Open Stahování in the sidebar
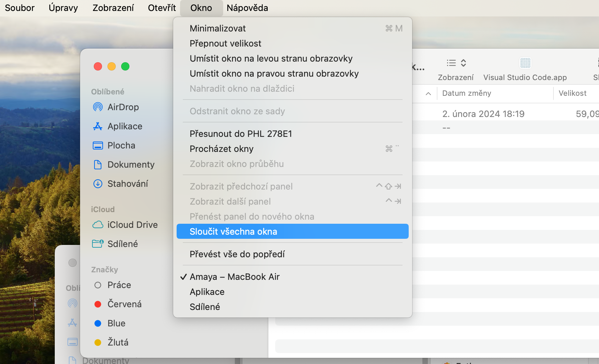The width and height of the screenshot is (599, 364). (x=128, y=184)
